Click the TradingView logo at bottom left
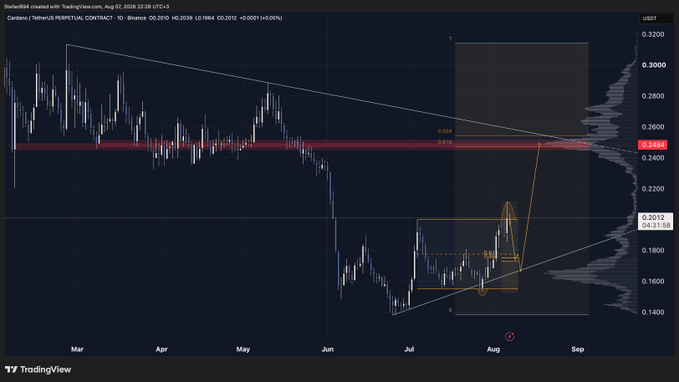Screen dimensions: 679x382 click(x=38, y=369)
